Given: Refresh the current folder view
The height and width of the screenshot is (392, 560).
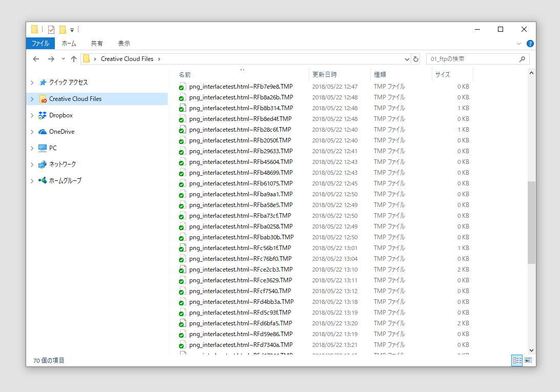Looking at the screenshot, I should click(416, 59).
